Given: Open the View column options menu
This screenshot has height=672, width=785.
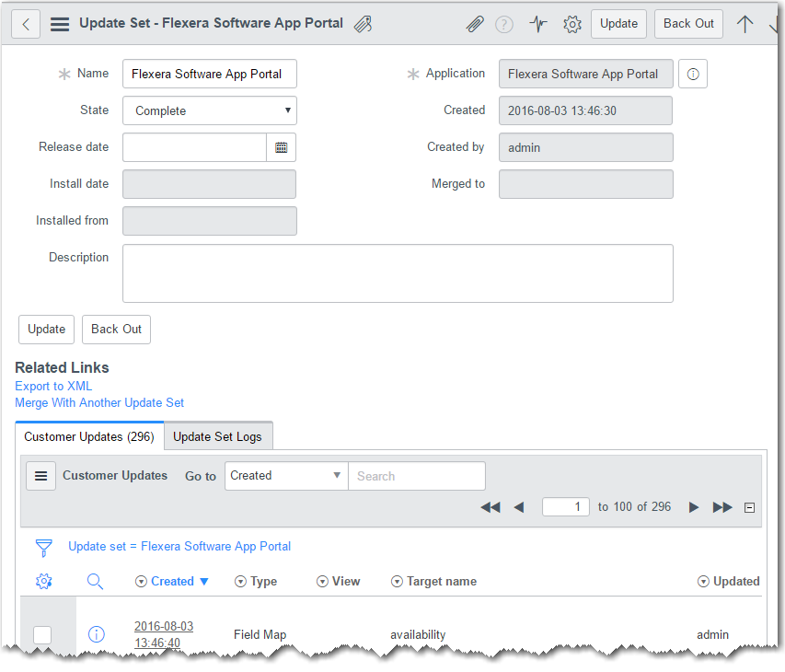Looking at the screenshot, I should click(x=322, y=582).
